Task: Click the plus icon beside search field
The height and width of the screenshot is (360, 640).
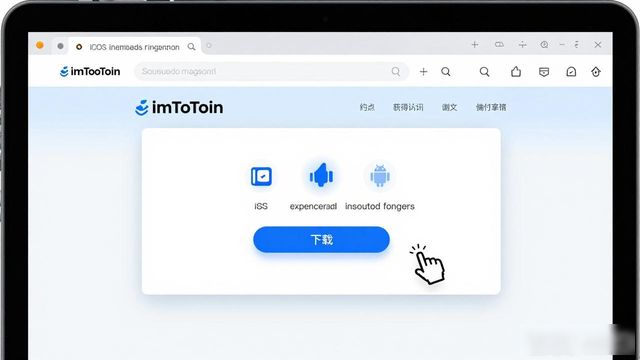Action: coord(424,72)
